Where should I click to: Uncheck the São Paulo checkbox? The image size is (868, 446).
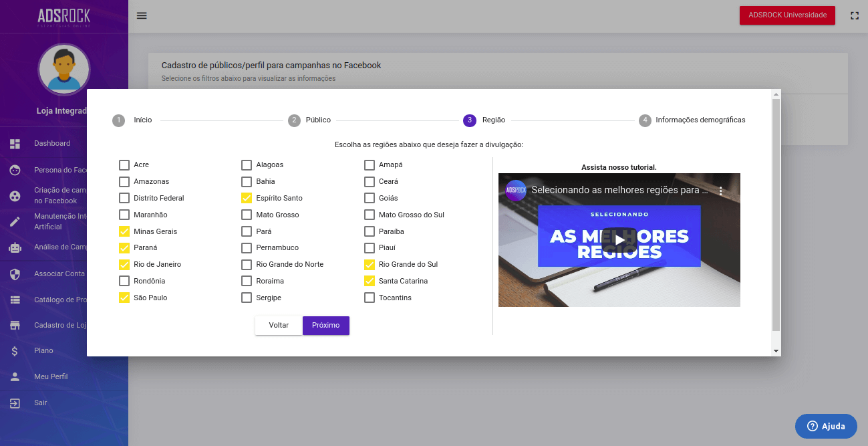(x=124, y=298)
